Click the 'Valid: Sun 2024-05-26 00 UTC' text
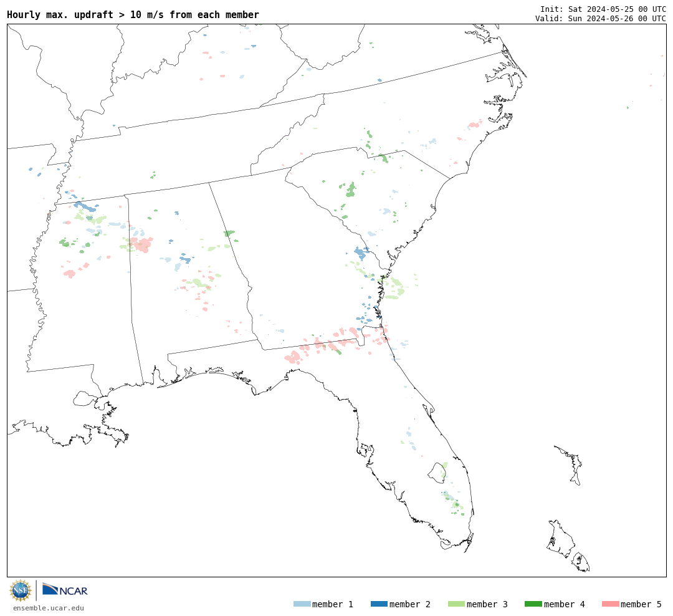This screenshot has height=616, width=673. click(601, 19)
